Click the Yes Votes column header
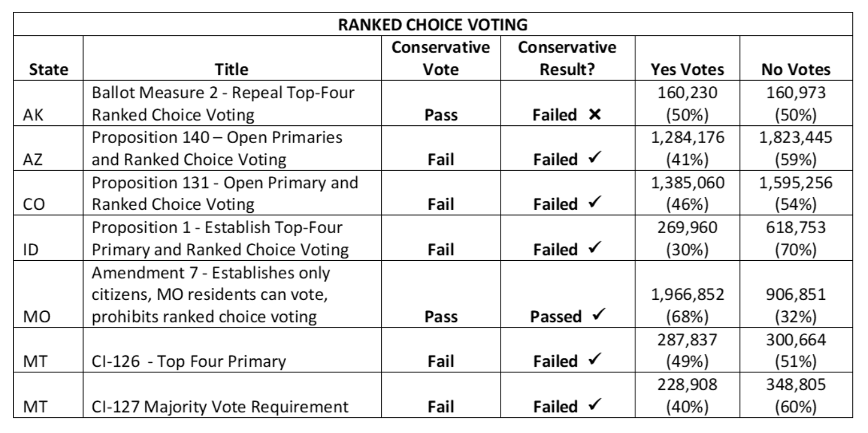This screenshot has height=433, width=868. (687, 69)
